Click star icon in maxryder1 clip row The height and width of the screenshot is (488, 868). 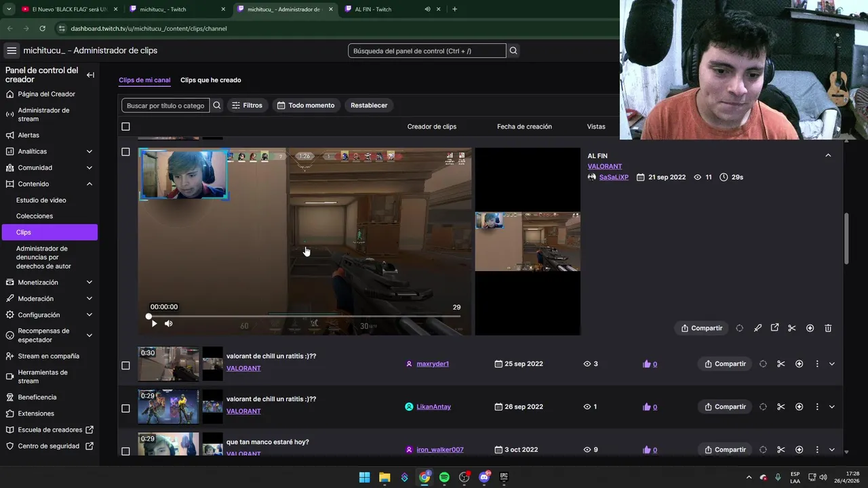[799, 364]
